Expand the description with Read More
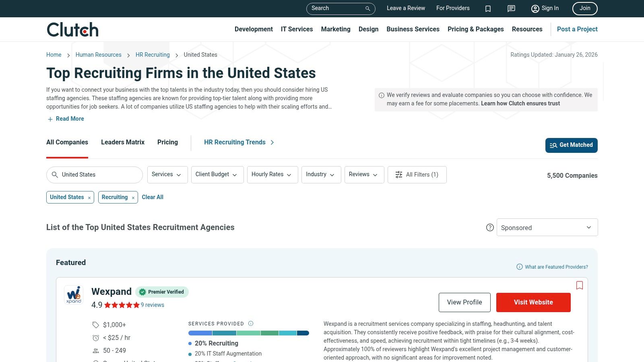The width and height of the screenshot is (644, 362). click(66, 119)
